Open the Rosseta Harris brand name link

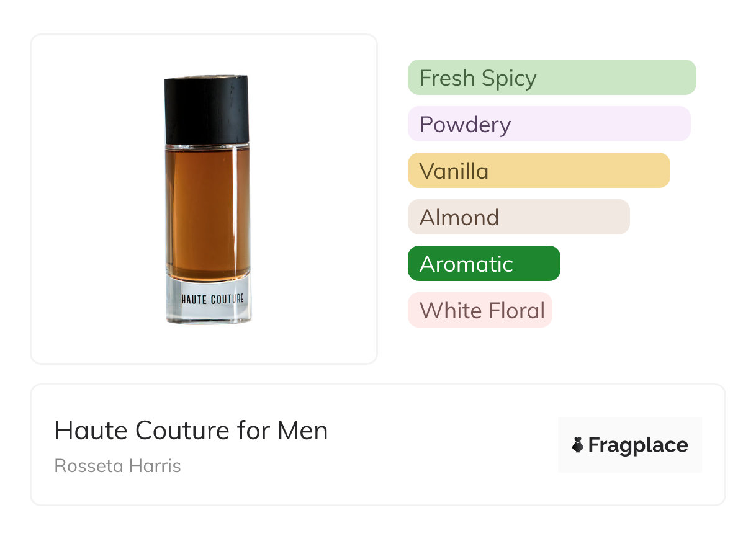(117, 466)
